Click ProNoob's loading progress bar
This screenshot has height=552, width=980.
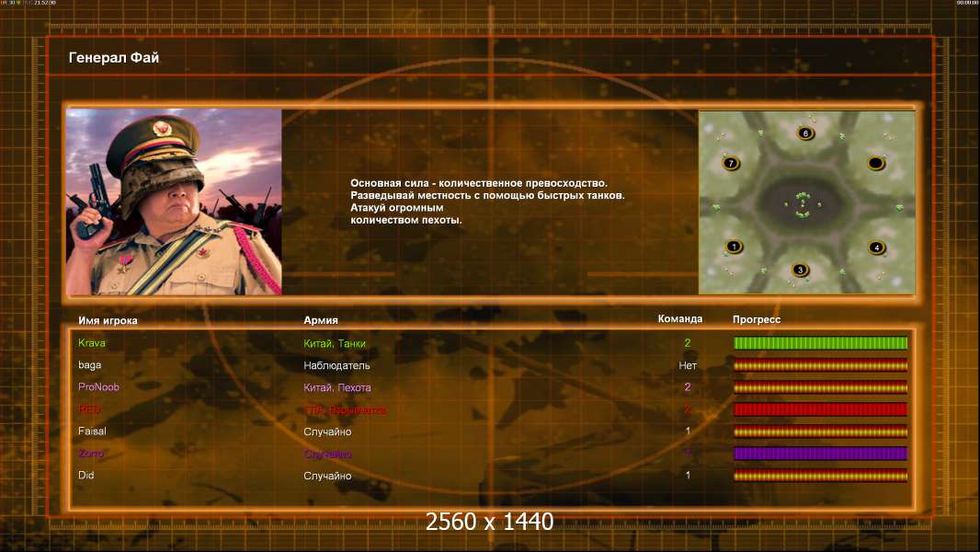820,387
